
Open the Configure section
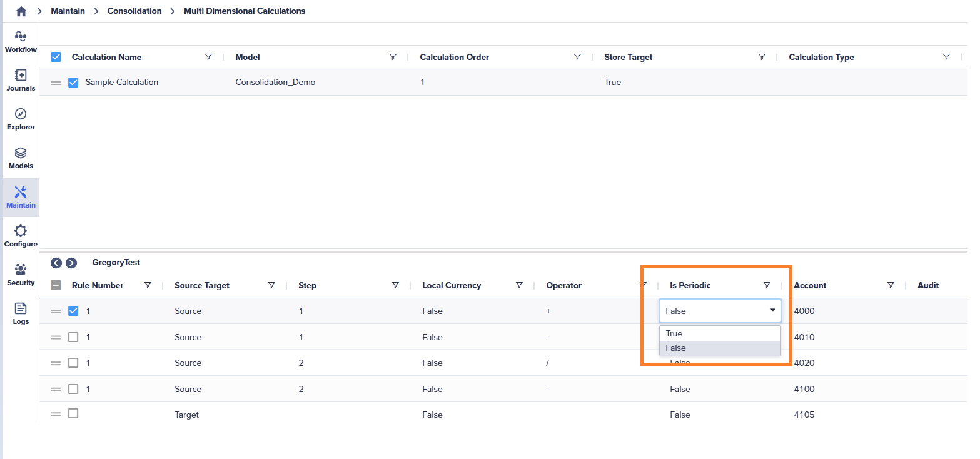pyautogui.click(x=21, y=236)
